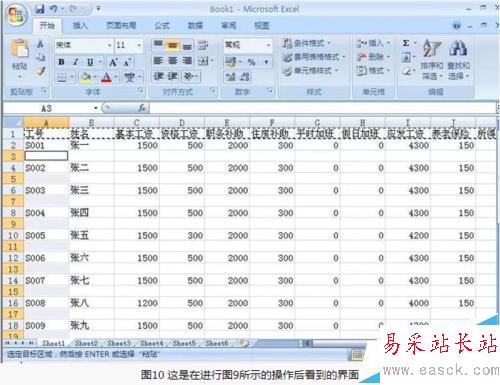This screenshot has height=385, width=500.
Task: Switch to the 数据 (Data) tab
Action: pos(195,25)
